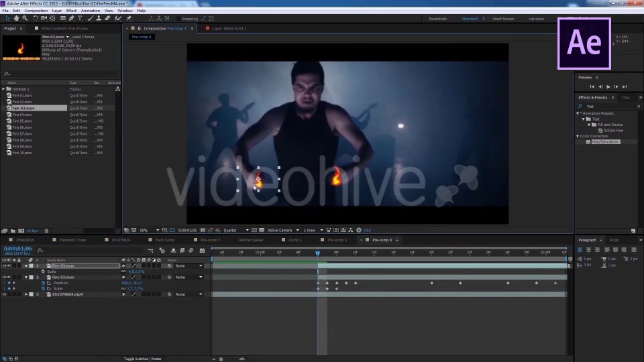The width and height of the screenshot is (644, 362).
Task: Open the Composition menu
Action: coord(36,11)
